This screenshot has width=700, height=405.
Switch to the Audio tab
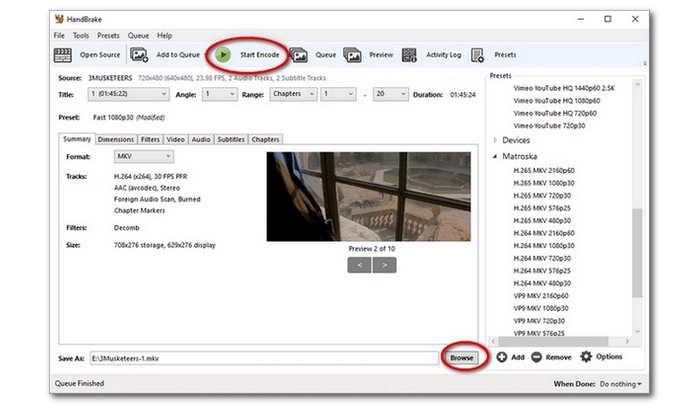pos(201,139)
